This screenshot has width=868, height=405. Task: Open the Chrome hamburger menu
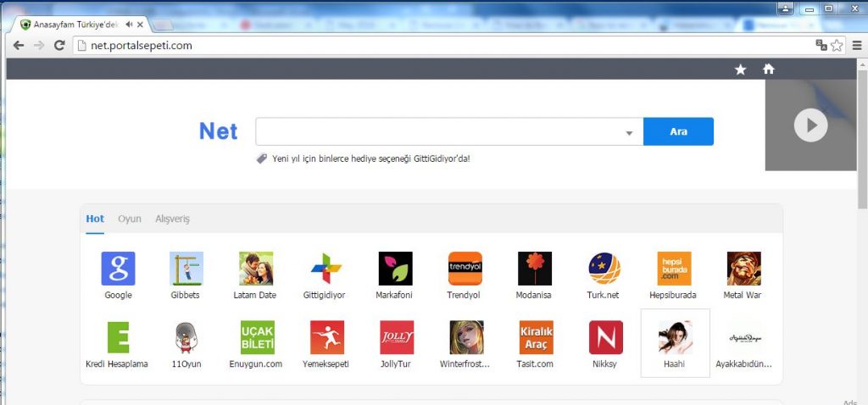click(x=857, y=46)
